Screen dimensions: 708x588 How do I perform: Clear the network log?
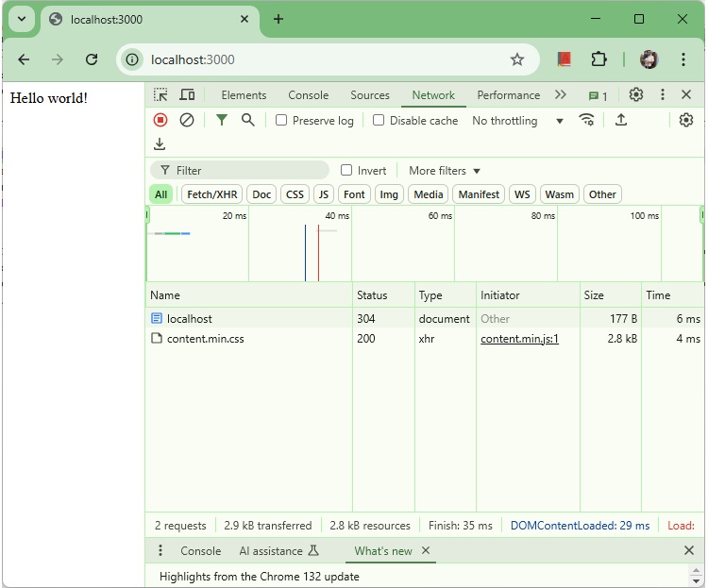pos(187,120)
